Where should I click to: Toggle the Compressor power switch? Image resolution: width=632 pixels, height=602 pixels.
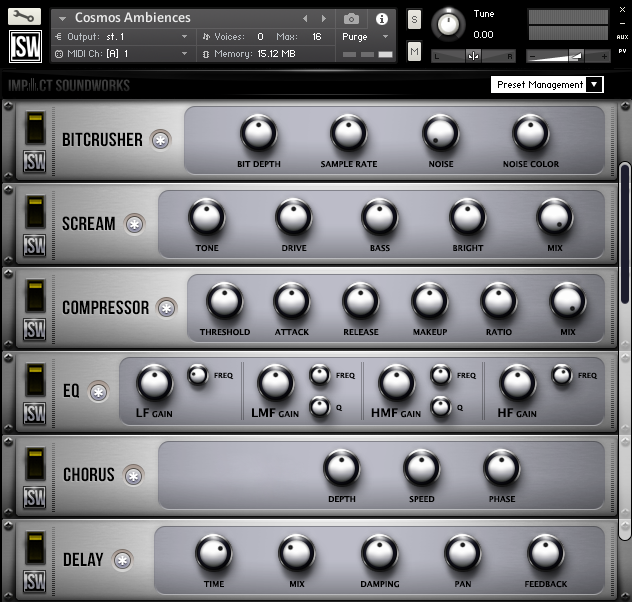point(35,296)
